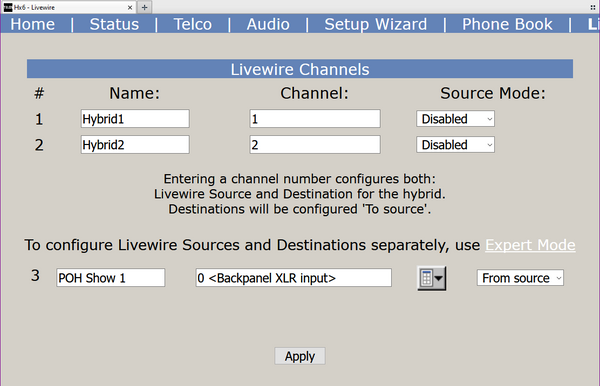Switch to the Audio page
Screen dimensions: 600x386
pyautogui.click(x=268, y=24)
